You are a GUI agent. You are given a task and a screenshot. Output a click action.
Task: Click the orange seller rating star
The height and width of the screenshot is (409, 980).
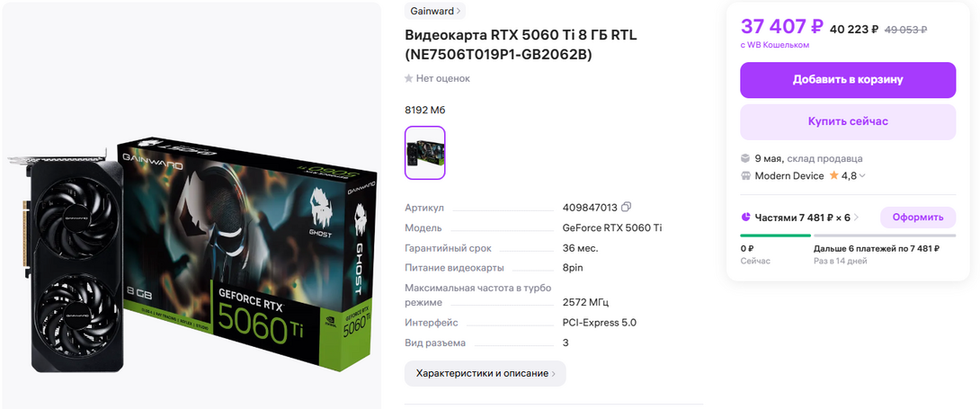coord(833,176)
